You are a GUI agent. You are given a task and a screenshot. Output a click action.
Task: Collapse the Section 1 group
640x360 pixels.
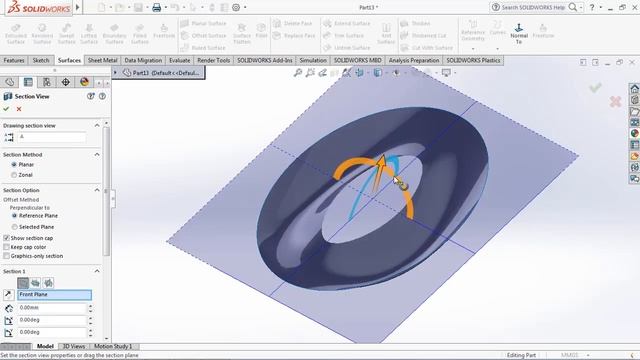(97, 271)
